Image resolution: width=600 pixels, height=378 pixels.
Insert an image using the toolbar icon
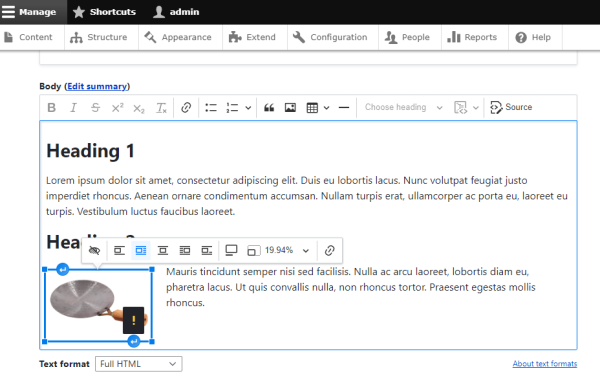(290, 108)
